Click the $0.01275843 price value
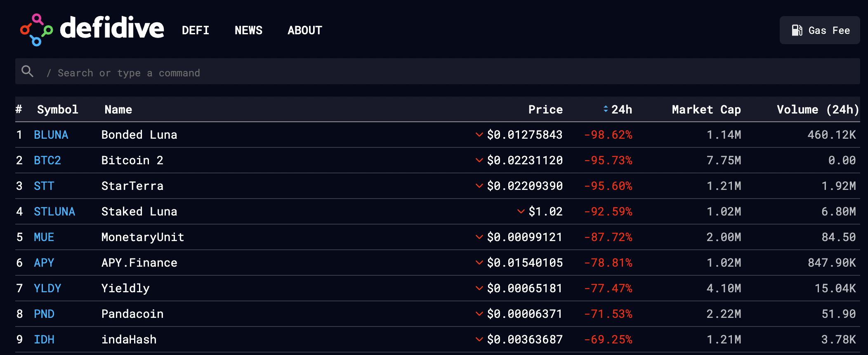The image size is (868, 355). click(x=525, y=135)
